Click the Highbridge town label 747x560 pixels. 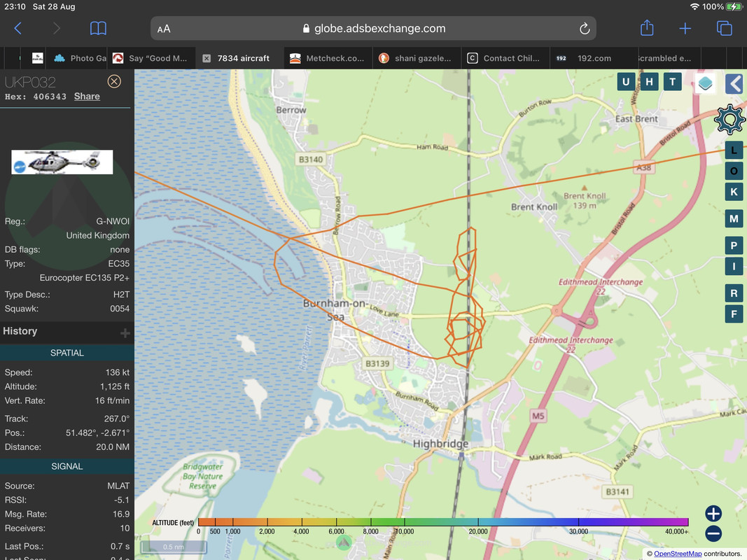(440, 444)
